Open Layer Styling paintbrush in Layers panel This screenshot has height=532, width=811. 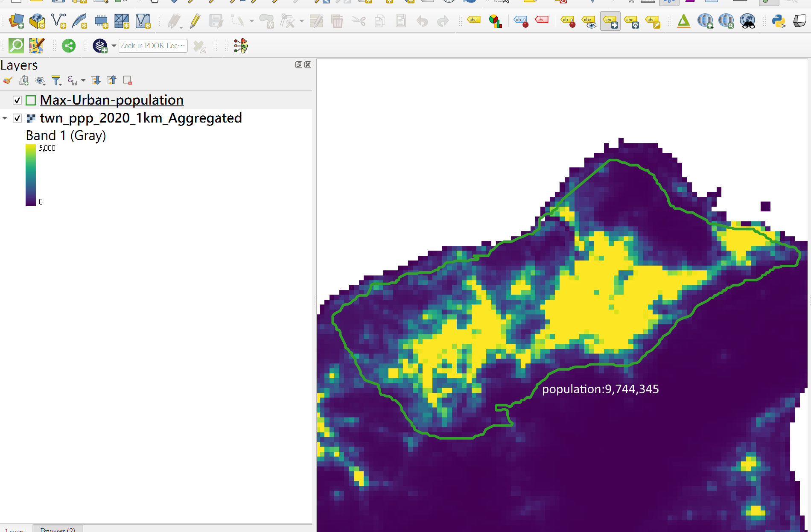(8, 80)
